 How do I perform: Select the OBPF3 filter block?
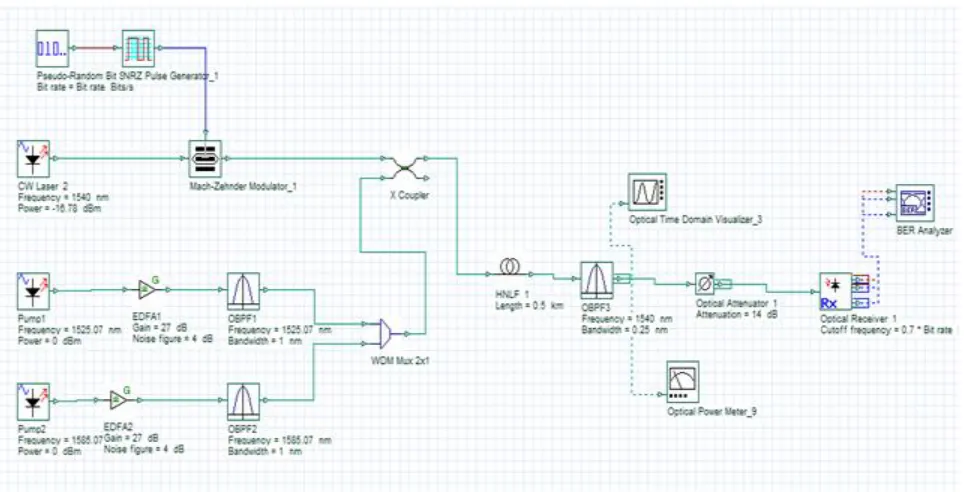click(597, 280)
